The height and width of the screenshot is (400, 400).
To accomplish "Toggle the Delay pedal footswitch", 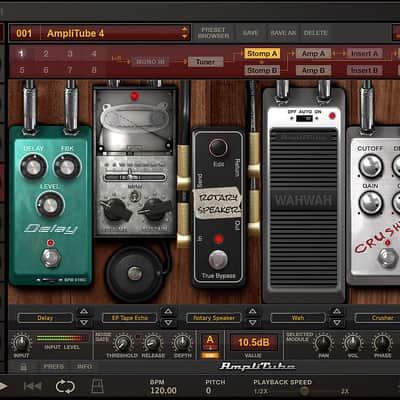I will (51, 258).
